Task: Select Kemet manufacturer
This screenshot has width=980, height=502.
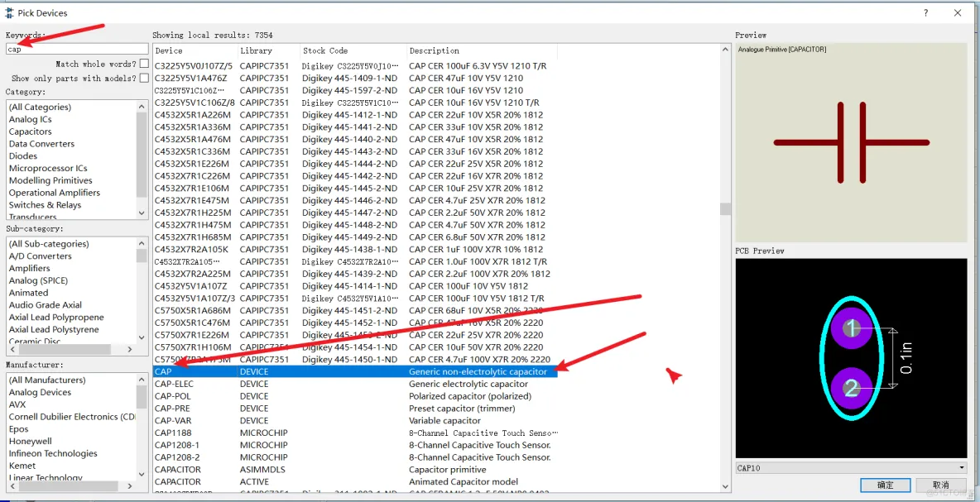Action: (22, 466)
